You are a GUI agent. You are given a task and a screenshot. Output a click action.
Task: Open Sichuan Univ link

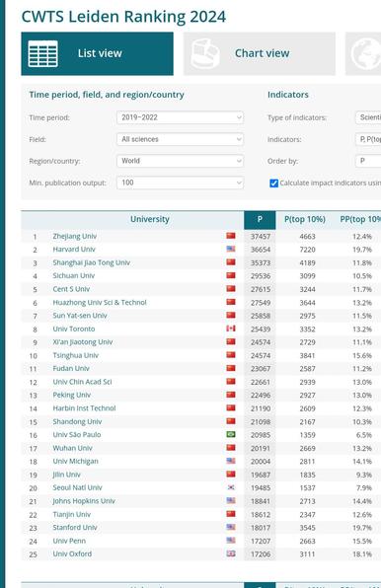73,275
